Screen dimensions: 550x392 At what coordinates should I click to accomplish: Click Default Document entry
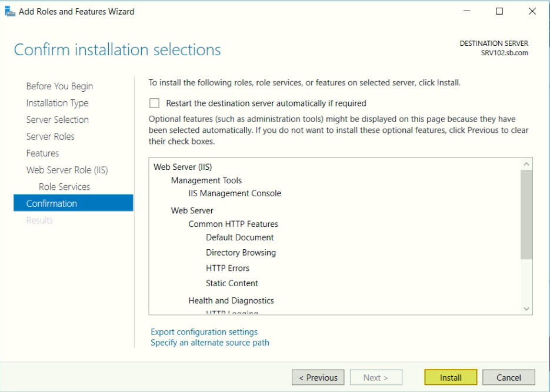[x=240, y=237]
